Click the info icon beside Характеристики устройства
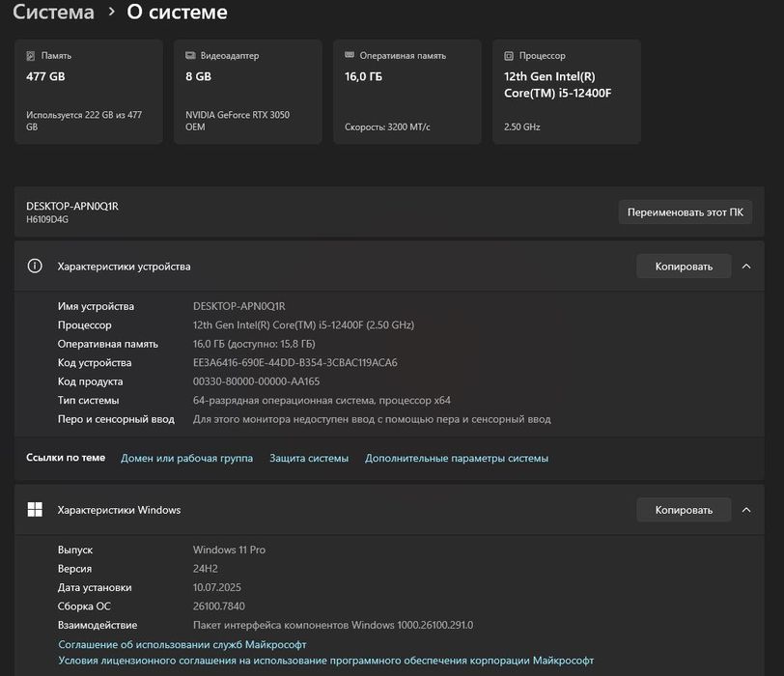Viewport: 784px width, 676px height. coord(35,266)
